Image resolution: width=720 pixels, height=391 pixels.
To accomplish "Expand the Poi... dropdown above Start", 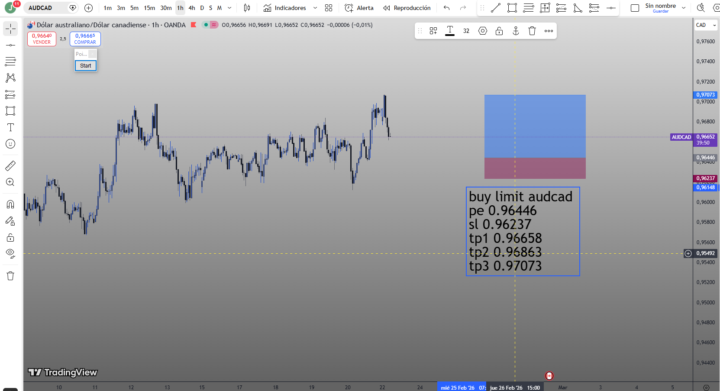I will point(92,54).
